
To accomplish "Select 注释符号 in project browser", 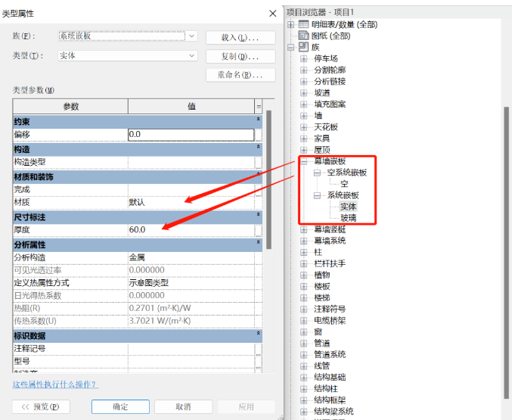I will (x=330, y=310).
